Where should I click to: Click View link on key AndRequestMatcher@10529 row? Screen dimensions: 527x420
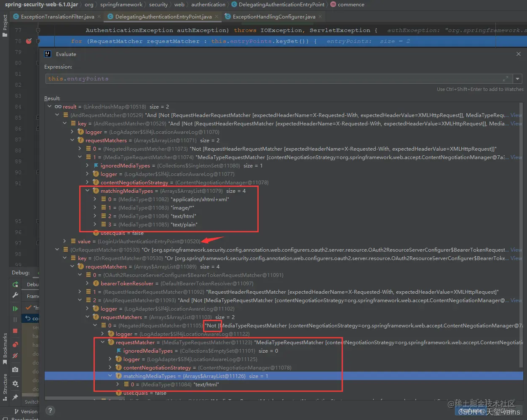(516, 124)
